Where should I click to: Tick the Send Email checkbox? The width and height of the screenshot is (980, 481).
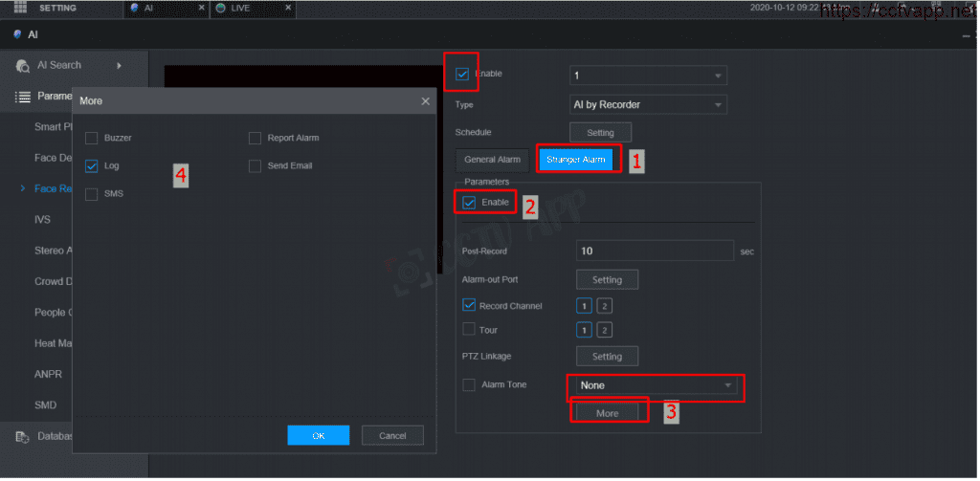(255, 165)
